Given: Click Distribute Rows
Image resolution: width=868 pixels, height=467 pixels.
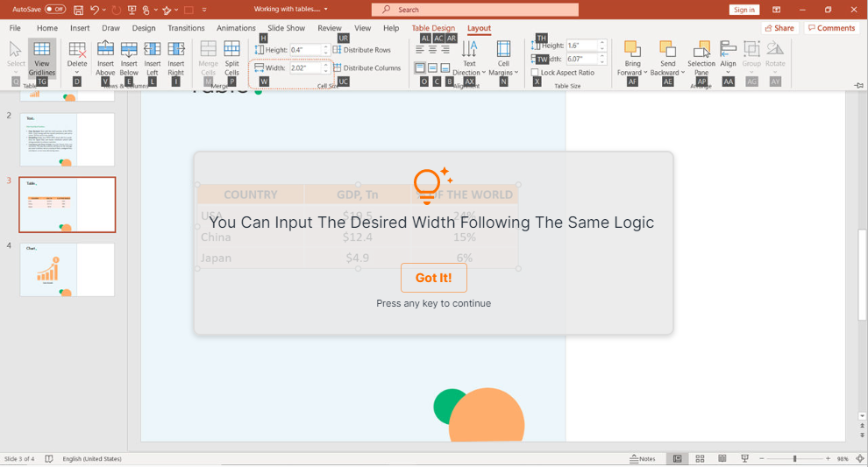Looking at the screenshot, I should pos(362,50).
